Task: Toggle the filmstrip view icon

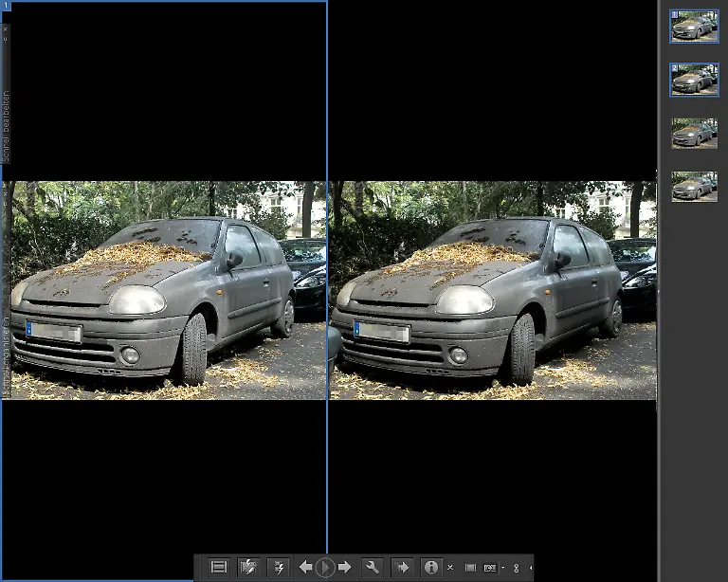Action: (x=219, y=567)
